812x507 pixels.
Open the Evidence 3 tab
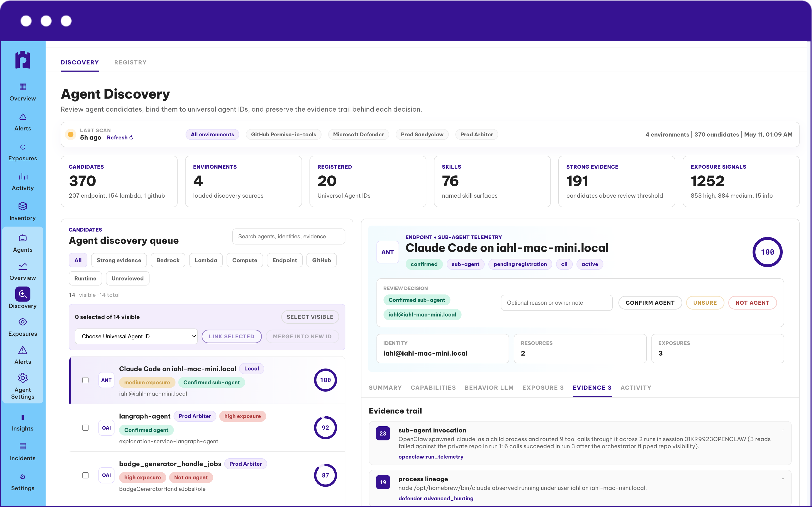[592, 388]
